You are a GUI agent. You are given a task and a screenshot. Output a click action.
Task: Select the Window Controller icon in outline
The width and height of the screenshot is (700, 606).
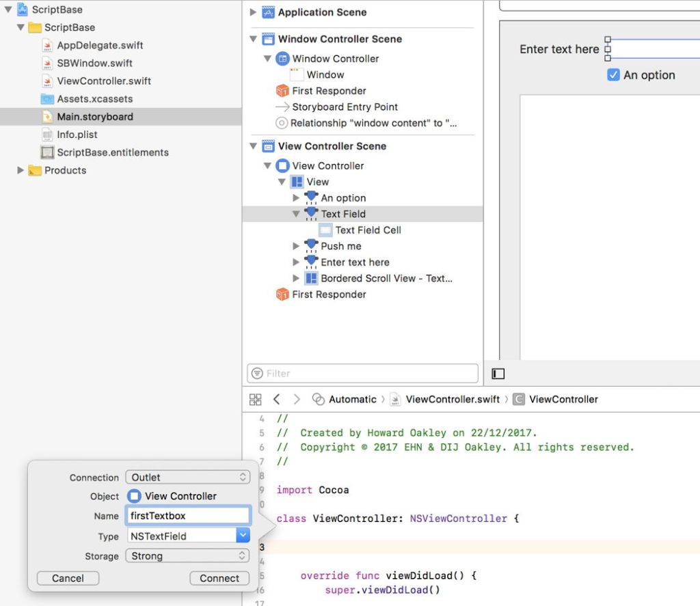coord(282,59)
